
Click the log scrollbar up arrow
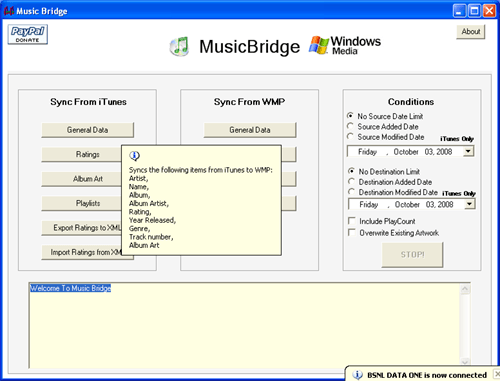click(465, 289)
